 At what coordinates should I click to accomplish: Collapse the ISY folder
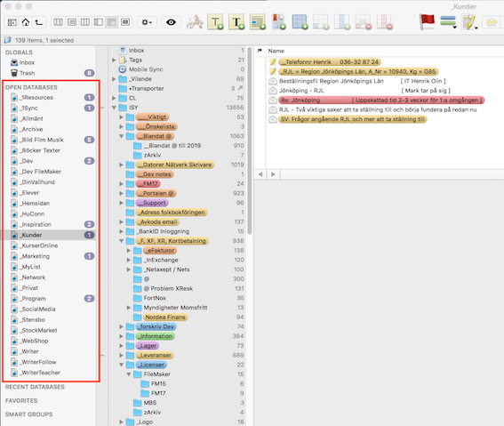click(114, 108)
